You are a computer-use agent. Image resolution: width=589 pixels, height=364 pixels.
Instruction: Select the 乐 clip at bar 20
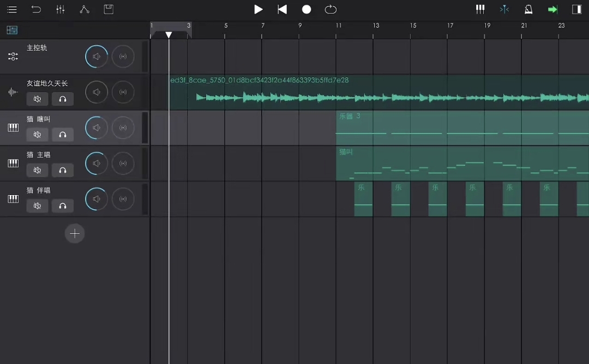(x=512, y=199)
